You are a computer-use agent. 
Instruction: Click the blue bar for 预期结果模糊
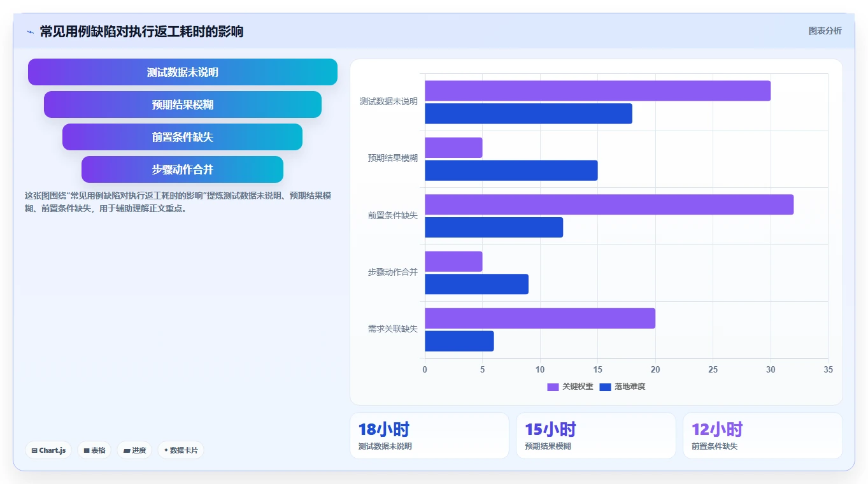pyautogui.click(x=511, y=170)
